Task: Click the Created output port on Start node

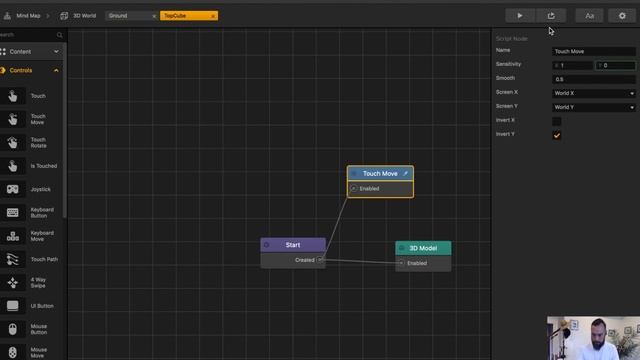Action: 320,260
